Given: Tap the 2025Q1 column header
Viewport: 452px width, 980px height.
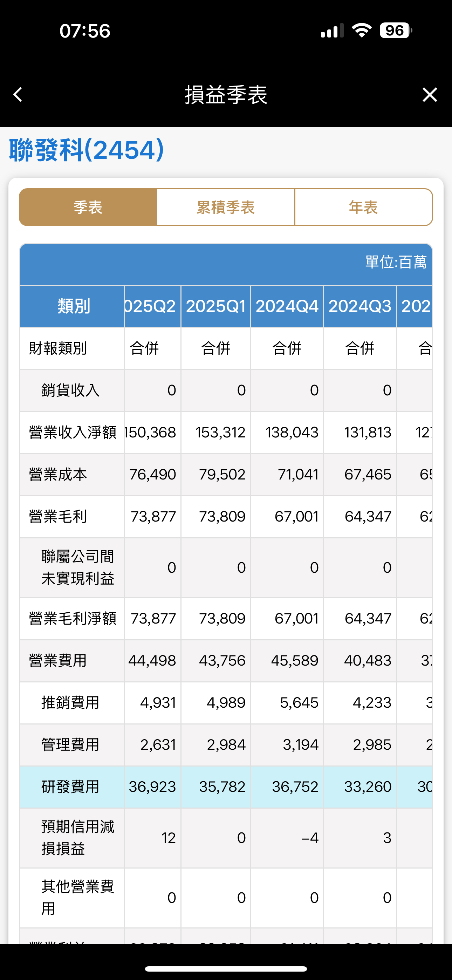Looking at the screenshot, I should click(216, 306).
